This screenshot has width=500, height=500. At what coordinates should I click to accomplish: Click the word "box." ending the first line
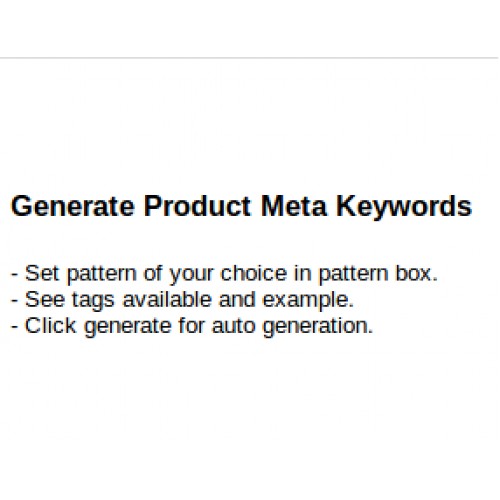[x=416, y=273]
